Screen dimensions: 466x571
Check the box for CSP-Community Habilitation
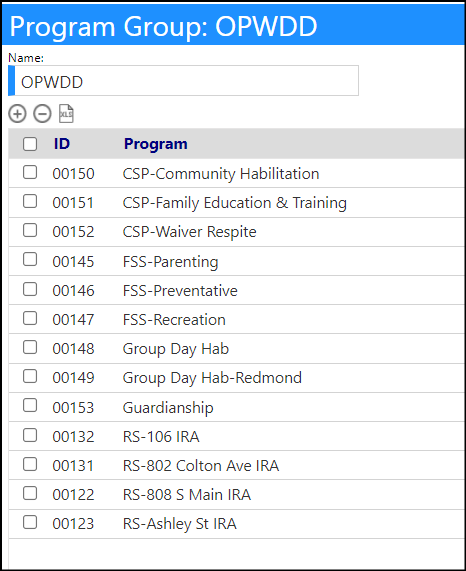[30, 172]
